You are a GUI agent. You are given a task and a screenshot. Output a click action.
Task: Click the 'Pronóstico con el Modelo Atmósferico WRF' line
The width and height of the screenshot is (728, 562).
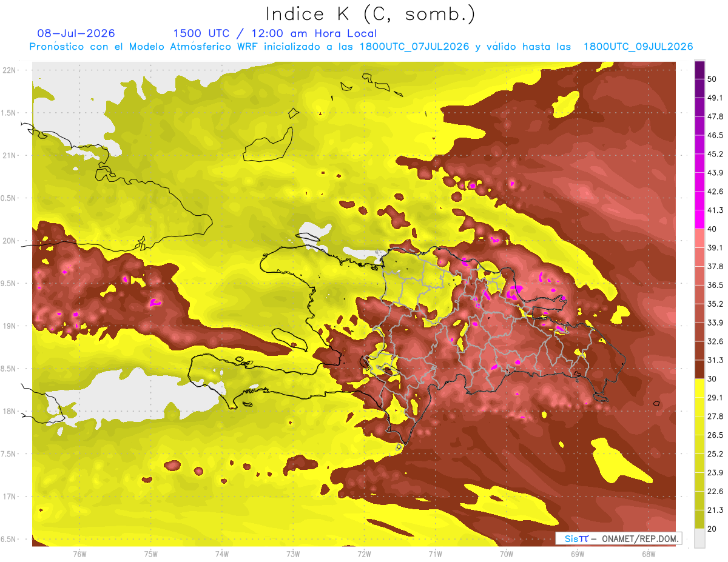(x=361, y=47)
